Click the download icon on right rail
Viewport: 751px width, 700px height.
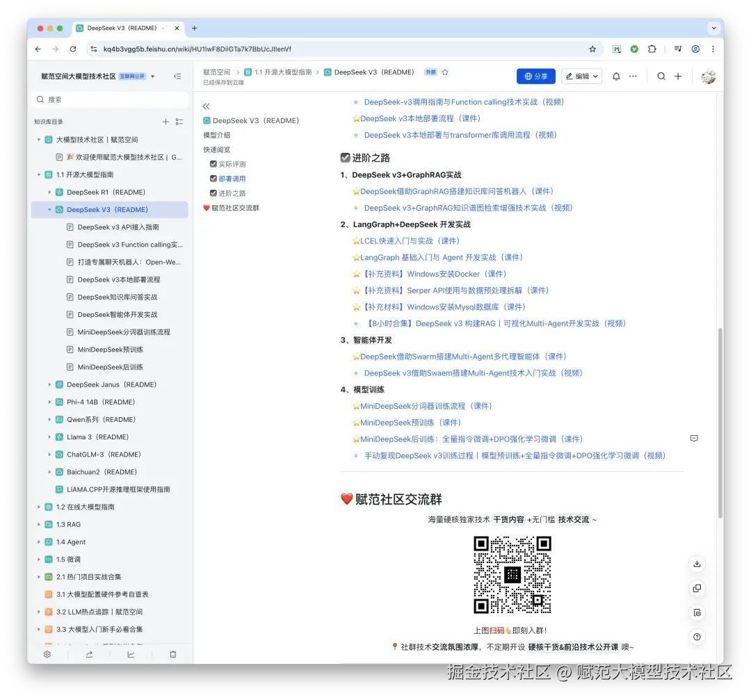[697, 564]
